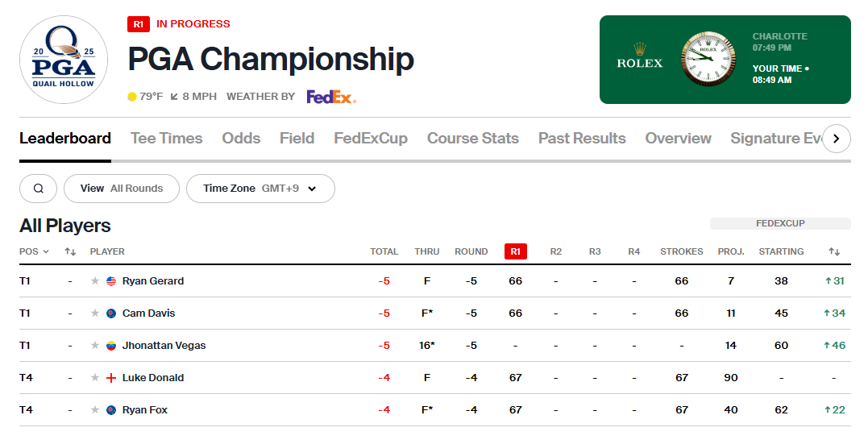The width and height of the screenshot is (868, 440).
Task: Click the sort arrows after STARTING column
Action: click(834, 251)
